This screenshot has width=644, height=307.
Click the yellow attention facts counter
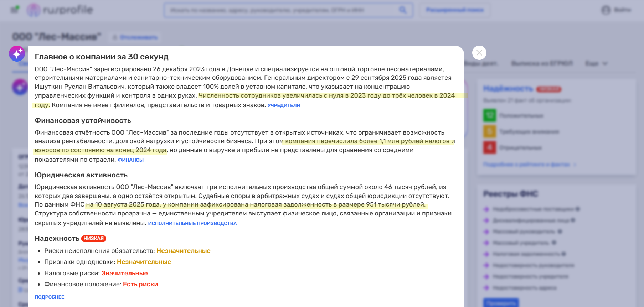pyautogui.click(x=489, y=131)
